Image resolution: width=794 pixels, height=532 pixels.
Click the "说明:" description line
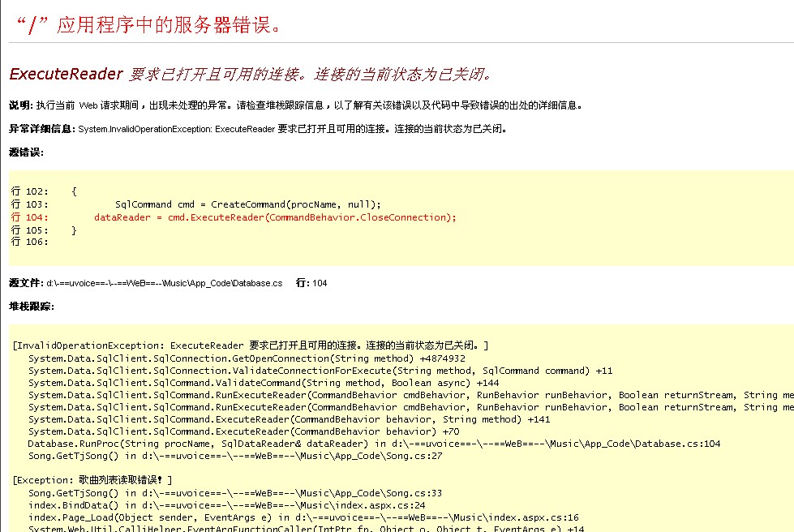point(296,105)
